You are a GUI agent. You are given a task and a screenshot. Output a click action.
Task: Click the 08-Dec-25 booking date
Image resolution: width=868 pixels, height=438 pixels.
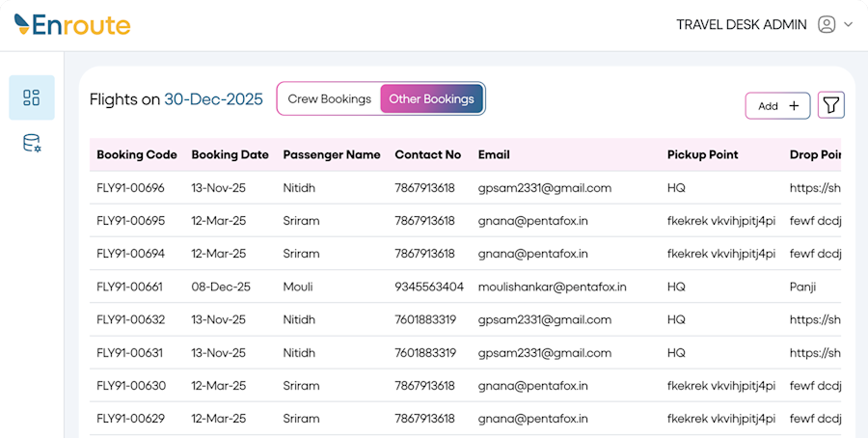click(221, 287)
